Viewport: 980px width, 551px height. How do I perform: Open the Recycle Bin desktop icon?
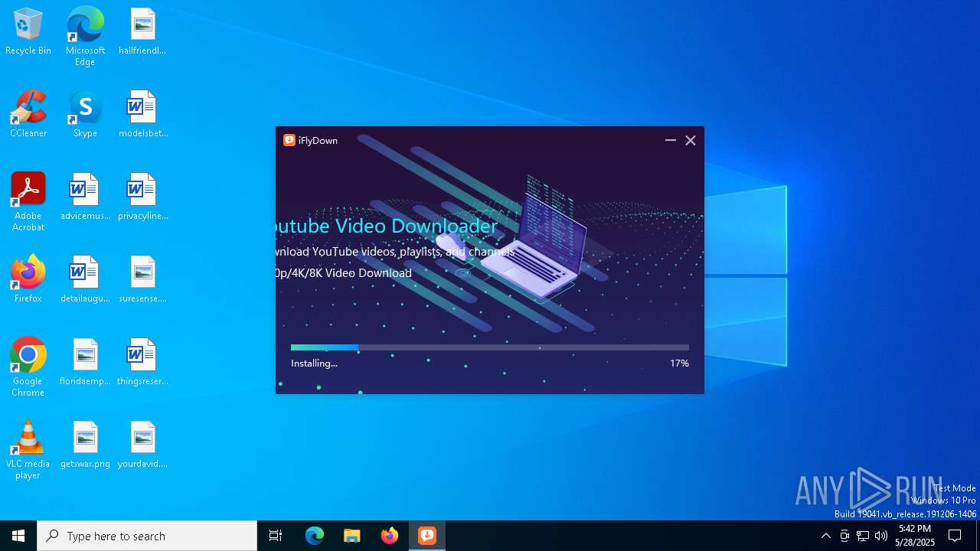pyautogui.click(x=28, y=32)
